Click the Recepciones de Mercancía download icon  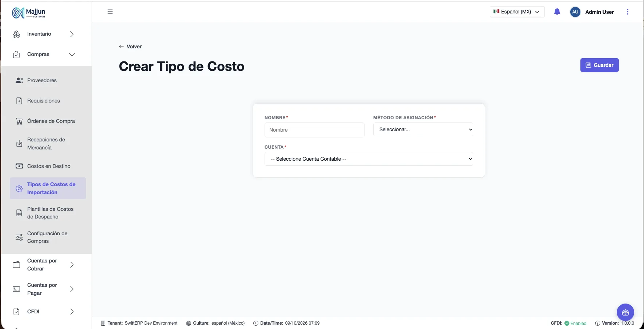click(19, 144)
